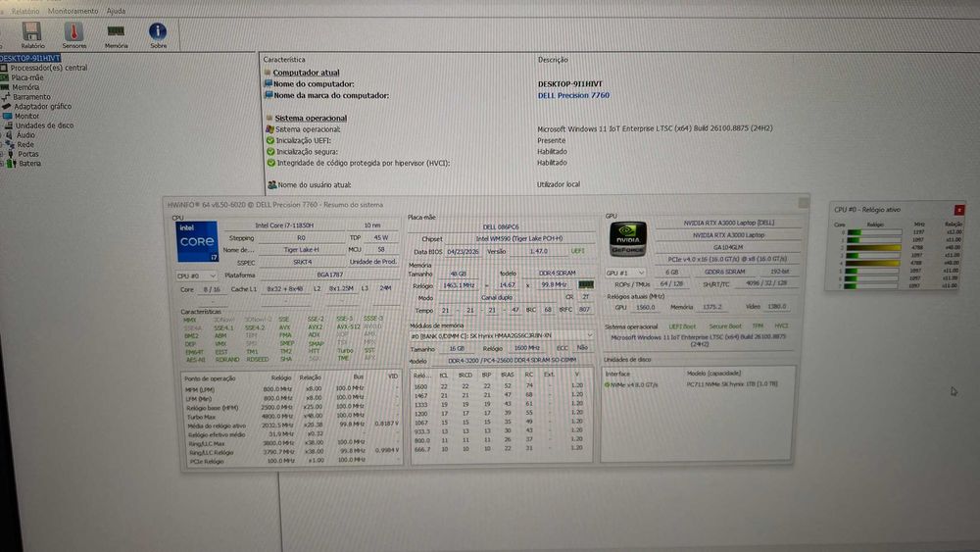
Task: Click NVIDIA RTX A3000 Laptop [DELL] field
Action: click(728, 223)
